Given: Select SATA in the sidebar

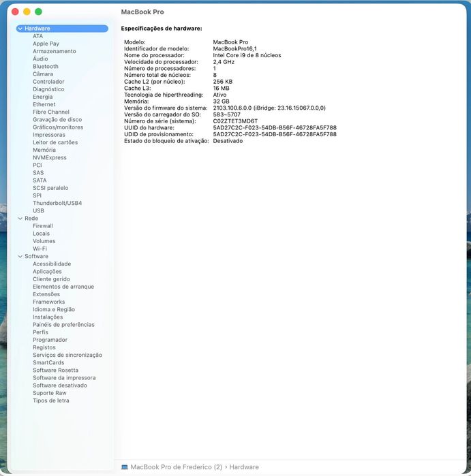Looking at the screenshot, I should [x=40, y=180].
